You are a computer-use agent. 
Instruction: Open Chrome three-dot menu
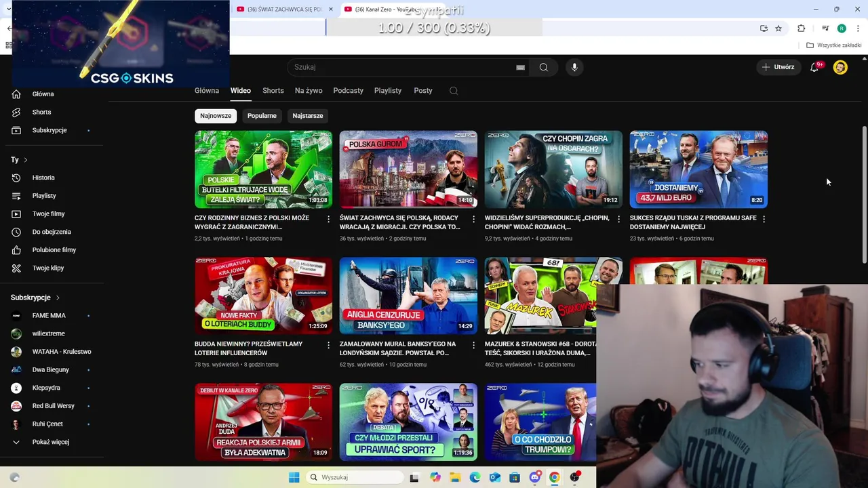[858, 28]
